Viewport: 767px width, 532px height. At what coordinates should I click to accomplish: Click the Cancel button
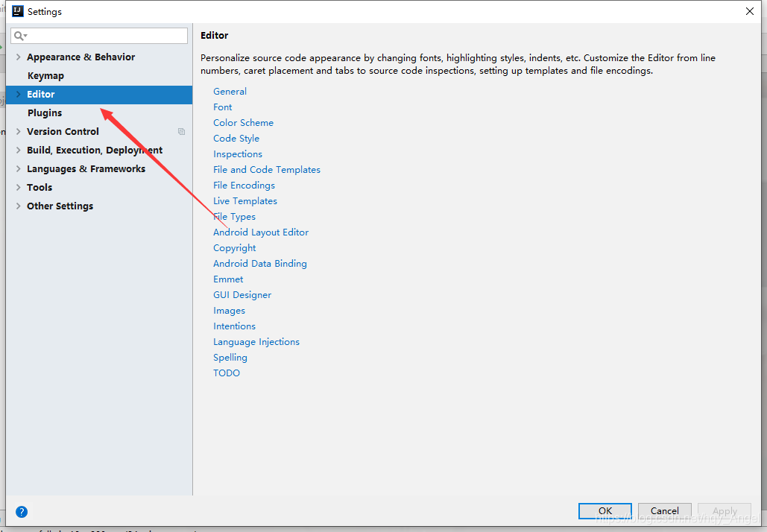point(665,511)
